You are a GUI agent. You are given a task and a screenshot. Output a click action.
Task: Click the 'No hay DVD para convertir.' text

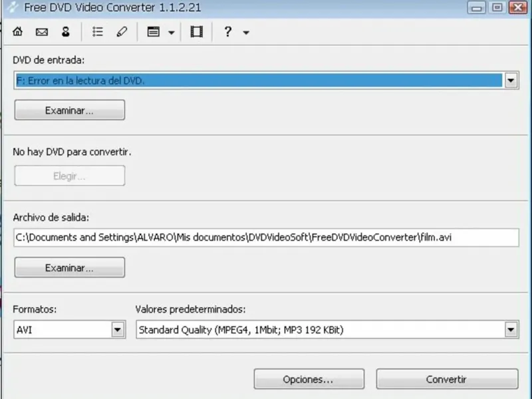pyautogui.click(x=72, y=152)
